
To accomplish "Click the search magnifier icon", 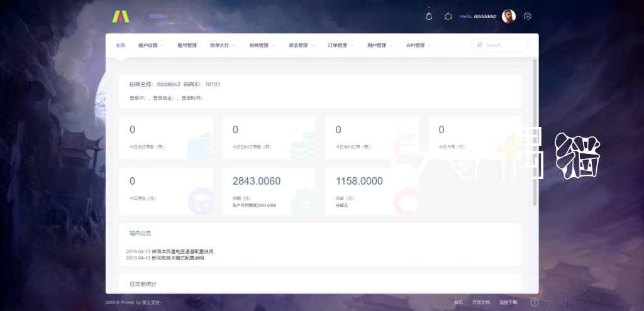I will 479,45.
